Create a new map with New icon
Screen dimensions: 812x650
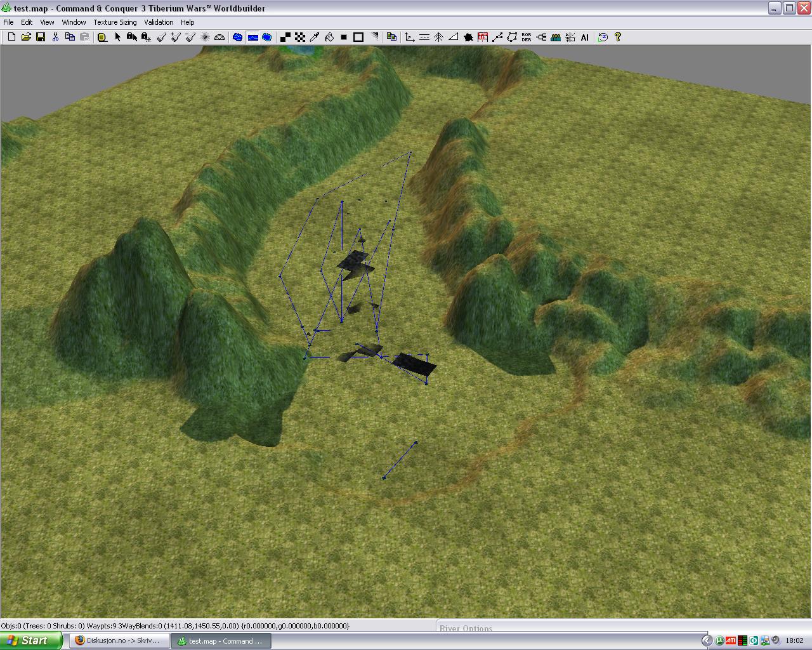11,37
